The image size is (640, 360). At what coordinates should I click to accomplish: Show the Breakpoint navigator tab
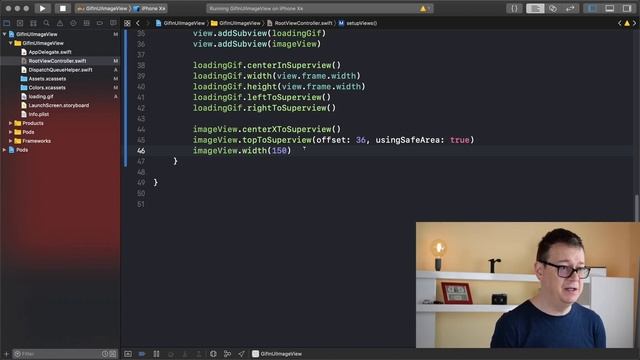(x=100, y=23)
